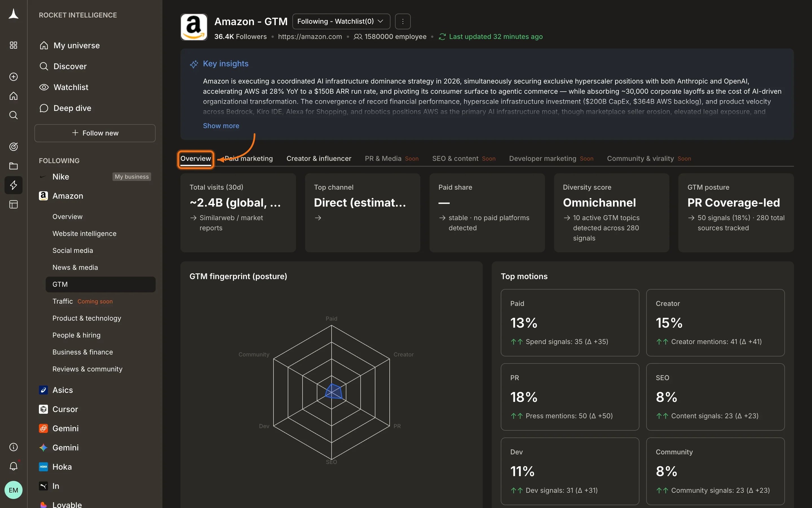Open the EM user avatar

[14, 490]
